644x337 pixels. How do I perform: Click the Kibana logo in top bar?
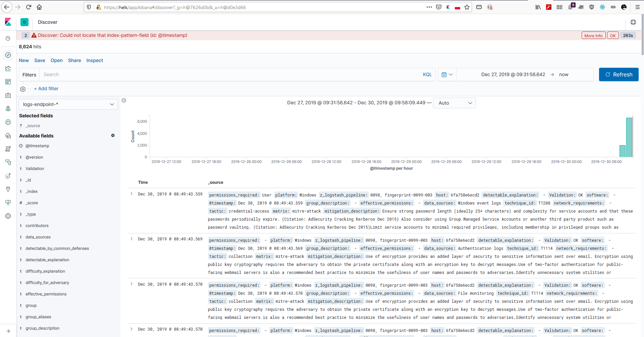pyautogui.click(x=8, y=22)
